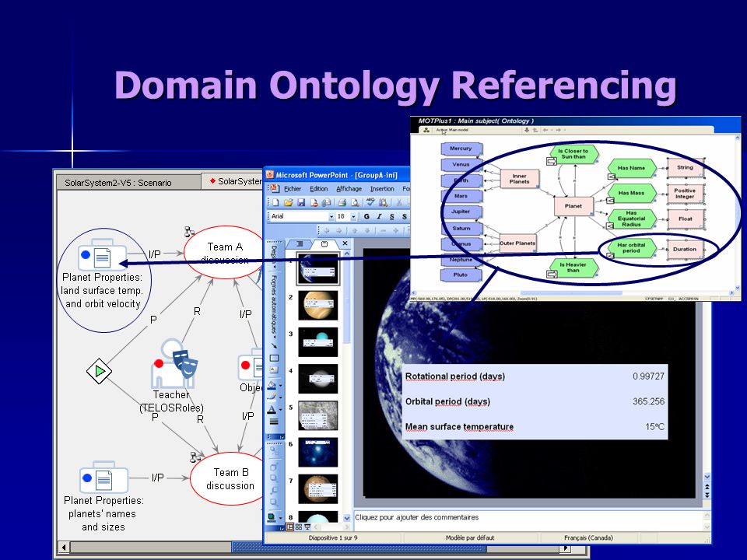Click the MOTPlus model tree icon at top-left
Image resolution: width=747 pixels, height=560 pixels.
426,130
